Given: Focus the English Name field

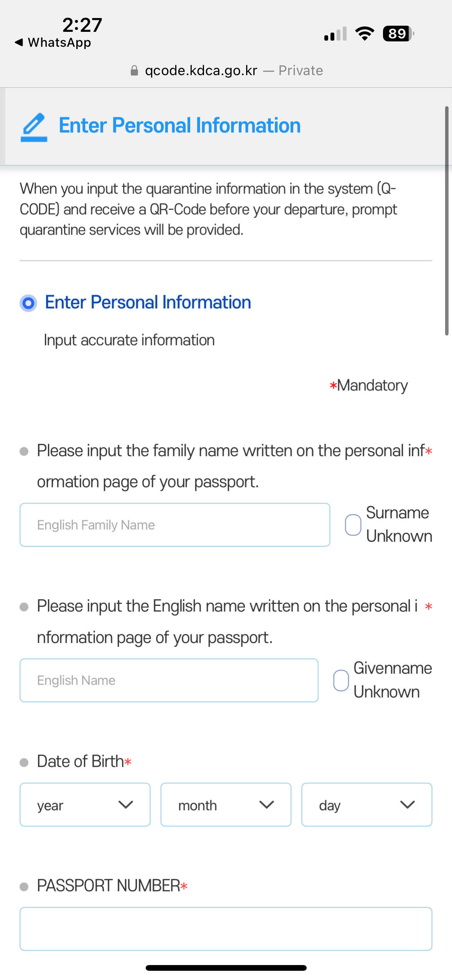Looking at the screenshot, I should pyautogui.click(x=169, y=680).
